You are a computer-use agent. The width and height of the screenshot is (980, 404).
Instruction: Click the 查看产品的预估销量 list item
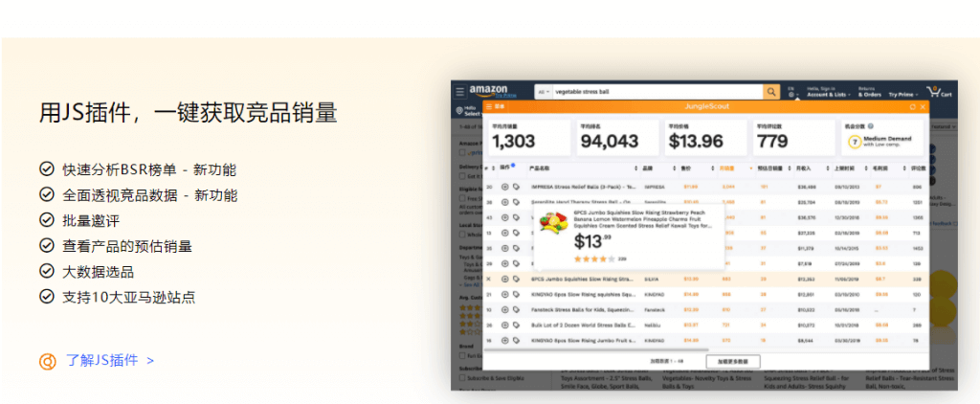(x=127, y=246)
